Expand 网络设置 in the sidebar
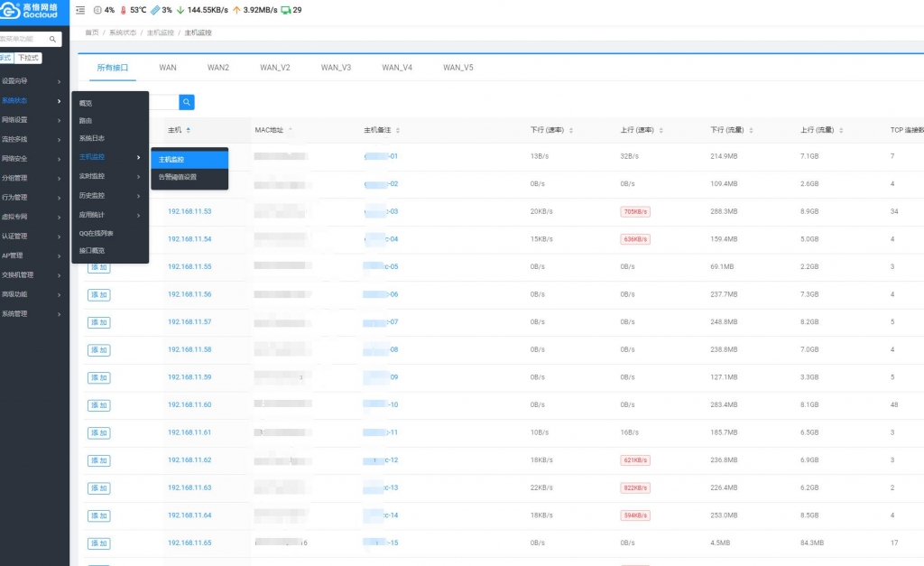Viewport: 924px width, 566px height. tap(32, 119)
